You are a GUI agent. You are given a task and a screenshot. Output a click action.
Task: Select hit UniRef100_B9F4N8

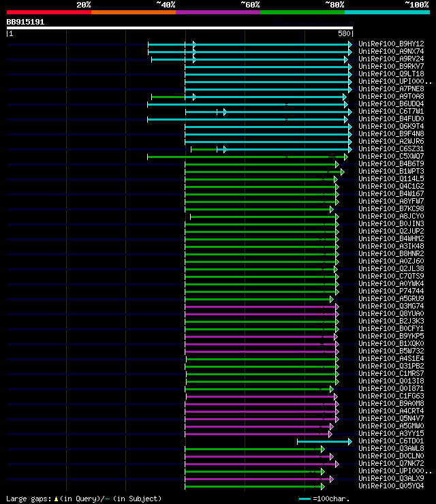point(391,133)
